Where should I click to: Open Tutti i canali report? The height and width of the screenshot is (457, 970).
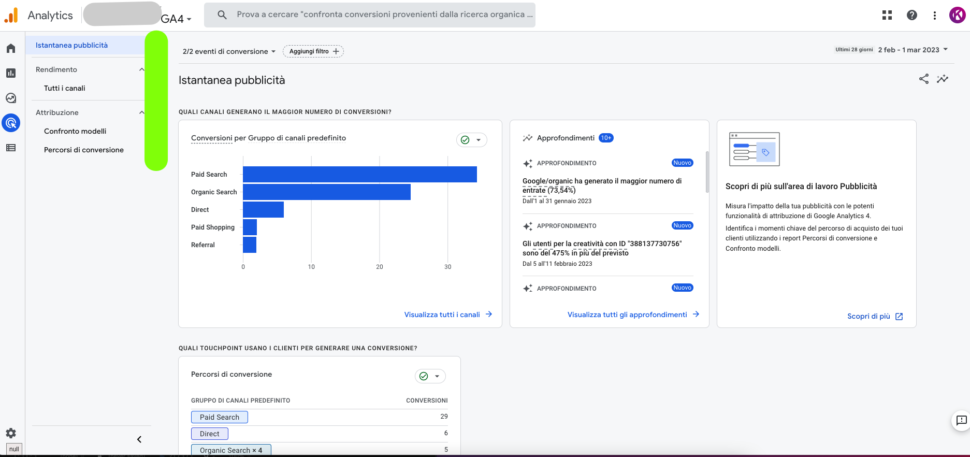[x=64, y=88]
